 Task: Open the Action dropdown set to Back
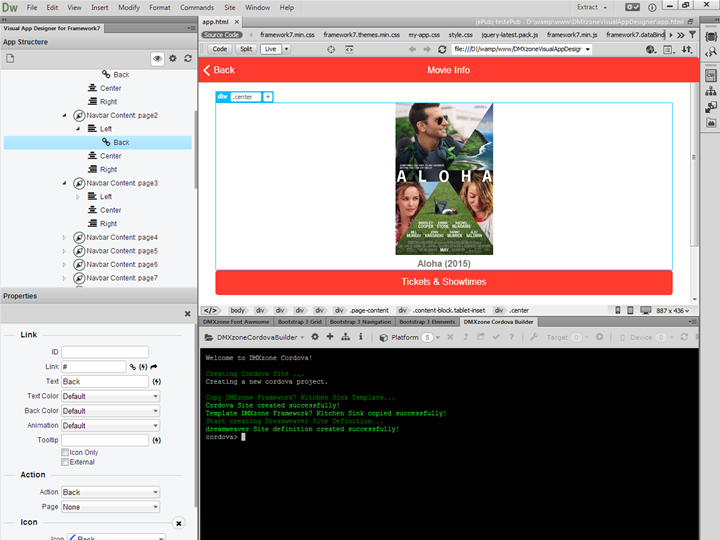pos(111,492)
